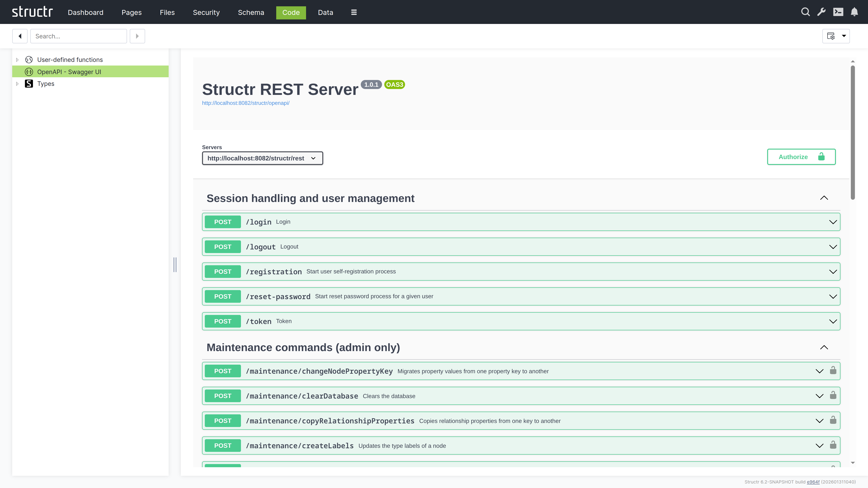Click the S icon next to Types
The image size is (868, 488).
click(29, 84)
